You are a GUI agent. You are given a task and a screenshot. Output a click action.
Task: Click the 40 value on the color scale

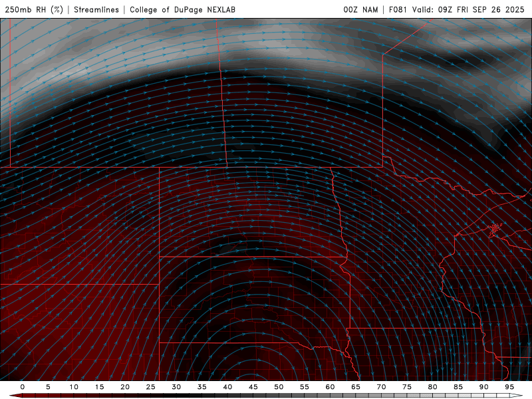pyautogui.click(x=227, y=387)
